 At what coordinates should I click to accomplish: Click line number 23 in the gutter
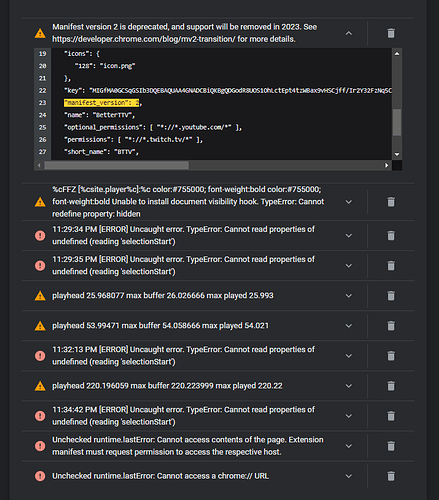(x=42, y=103)
